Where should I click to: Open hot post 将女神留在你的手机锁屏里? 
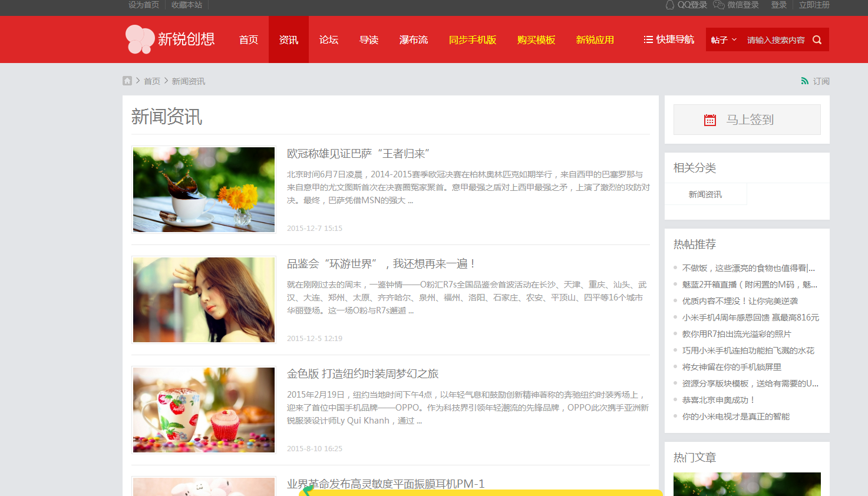click(732, 367)
